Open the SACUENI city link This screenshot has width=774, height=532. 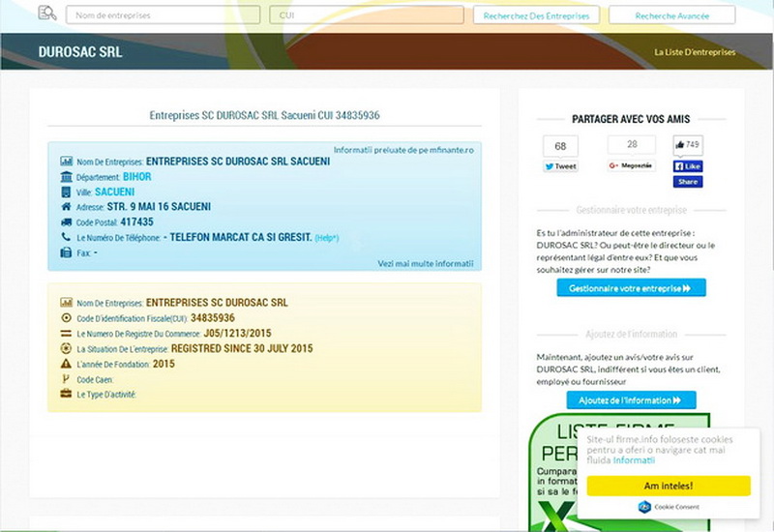coord(114,192)
